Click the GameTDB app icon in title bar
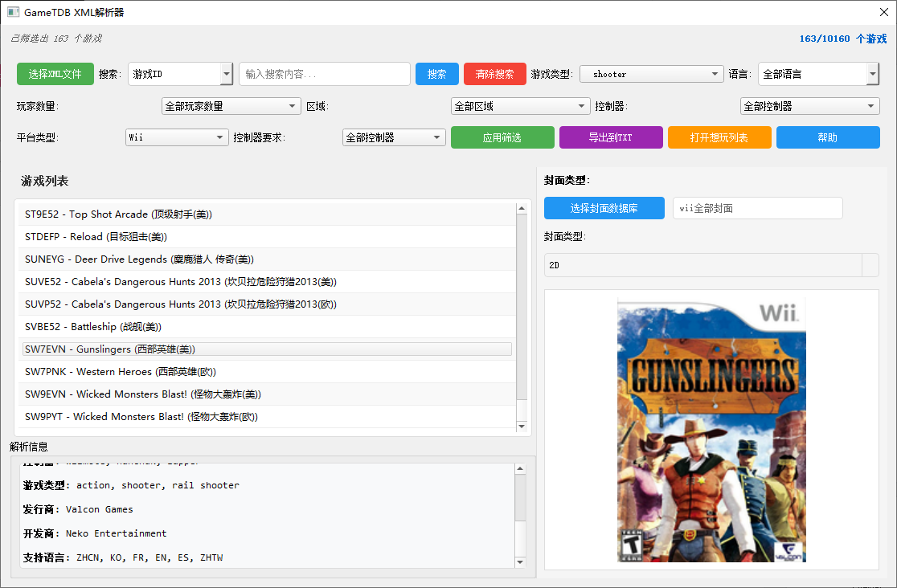Image resolution: width=897 pixels, height=588 pixels. point(13,12)
